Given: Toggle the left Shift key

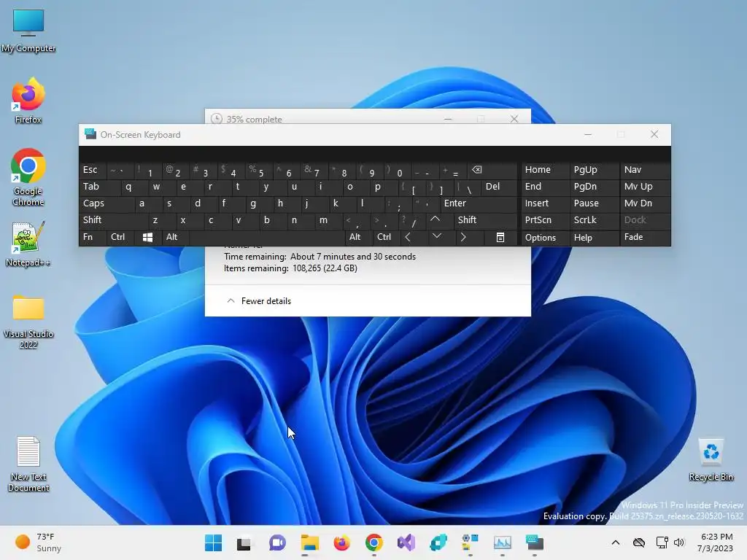Looking at the screenshot, I should point(113,220).
